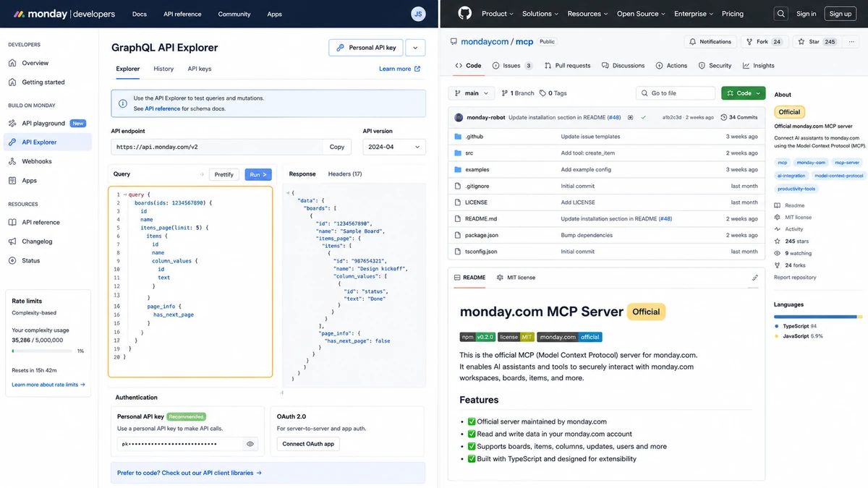Switch to the API keys tab
This screenshot has width=868, height=488.
(200, 69)
